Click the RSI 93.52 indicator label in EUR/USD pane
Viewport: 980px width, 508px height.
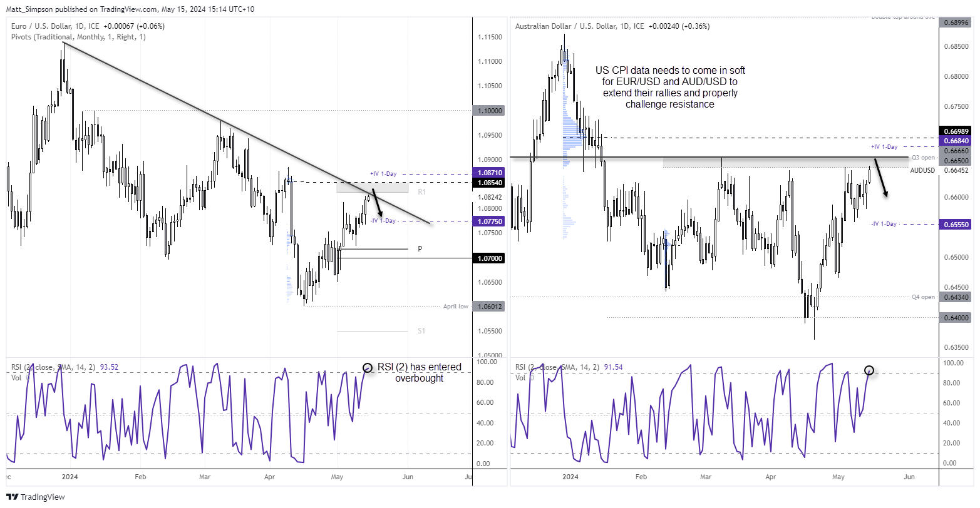(65, 367)
